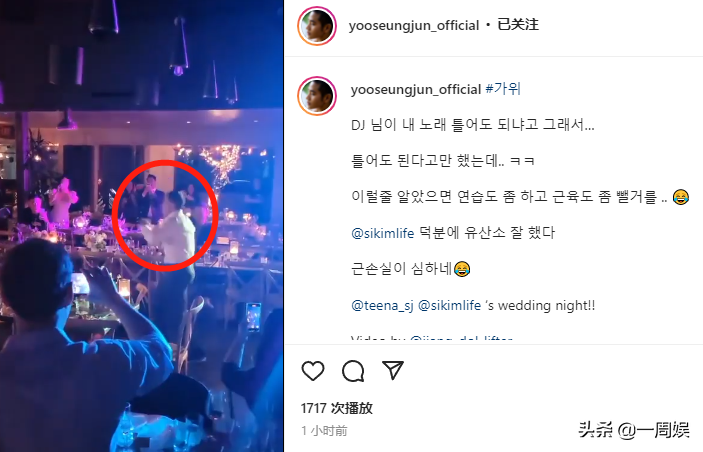
Task: Click the yooseungjun_official username in caption
Action: tap(416, 89)
